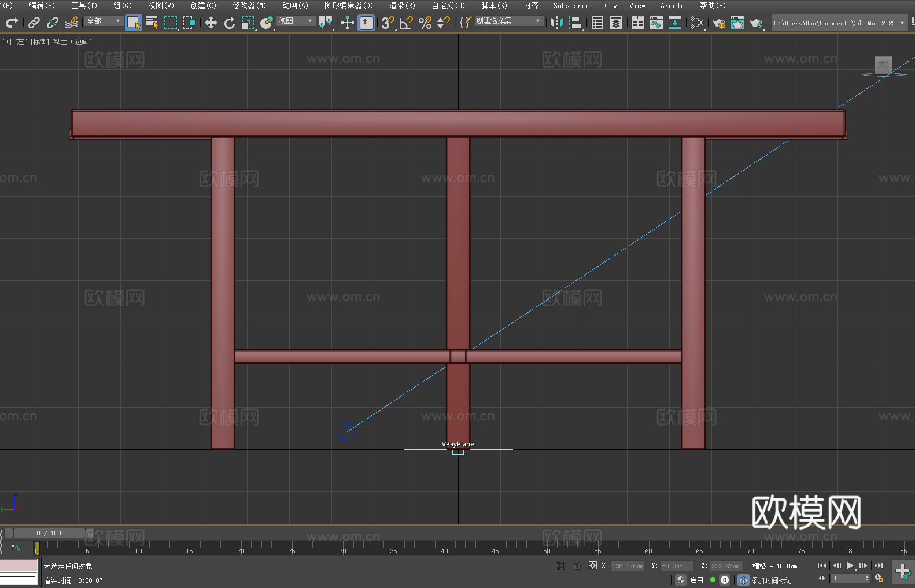Expand the 视图 reference coordinate dropdown

pos(296,21)
